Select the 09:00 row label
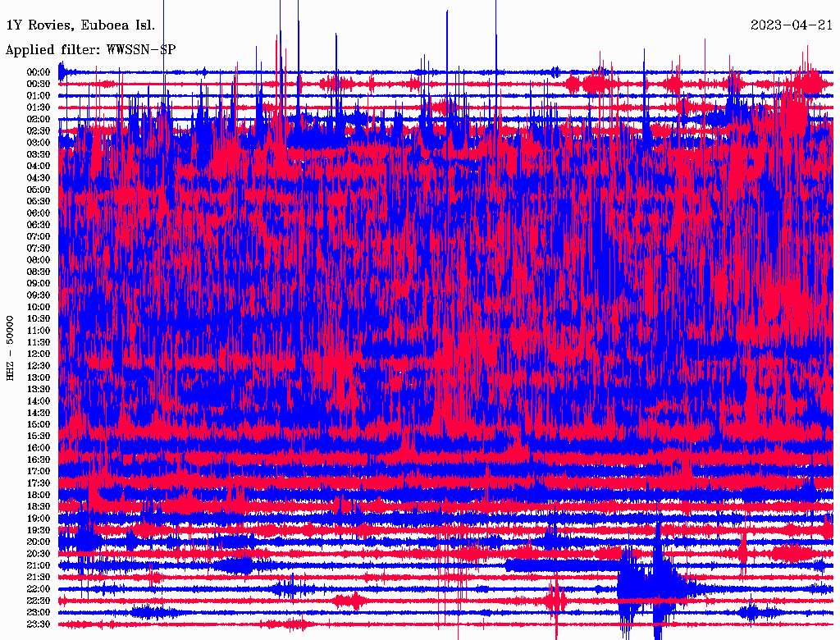The width and height of the screenshot is (840, 640). (x=39, y=284)
